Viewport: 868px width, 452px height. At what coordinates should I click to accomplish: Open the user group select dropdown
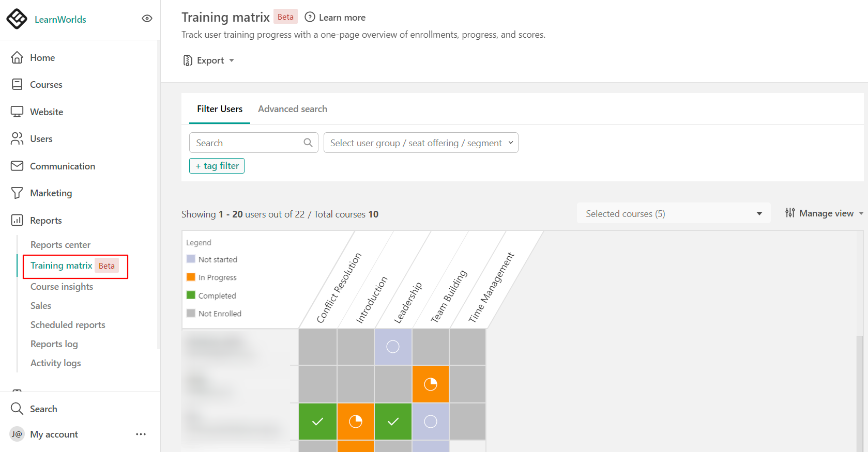tap(420, 143)
